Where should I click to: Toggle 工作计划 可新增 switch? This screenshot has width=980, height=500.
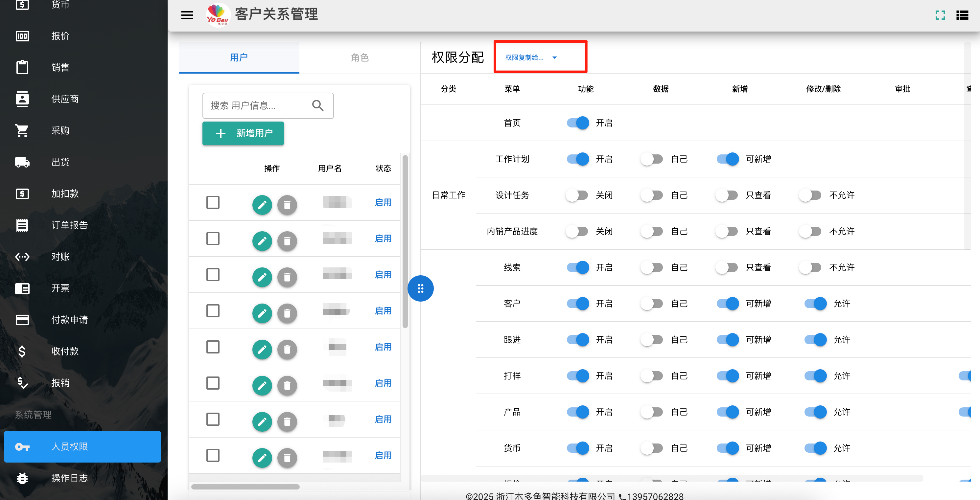click(x=728, y=159)
